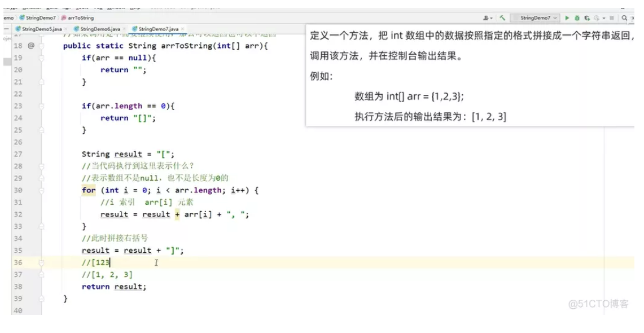Collapse the arr.length check fold on line 23
Viewport: 644px width, 333px height.
pos(41,106)
